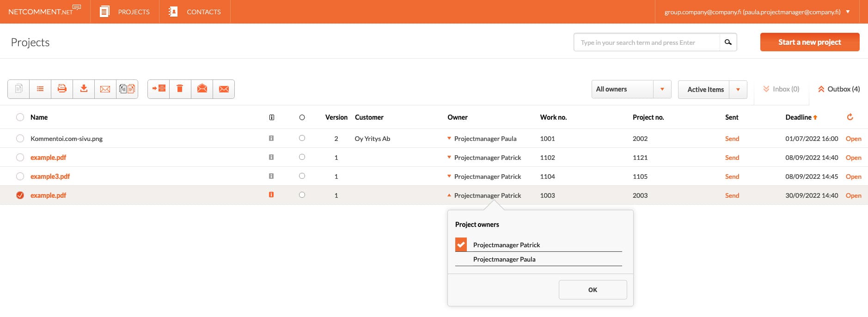Click the refresh icon beside Deadline
Image resolution: width=868 pixels, height=317 pixels.
click(x=850, y=117)
